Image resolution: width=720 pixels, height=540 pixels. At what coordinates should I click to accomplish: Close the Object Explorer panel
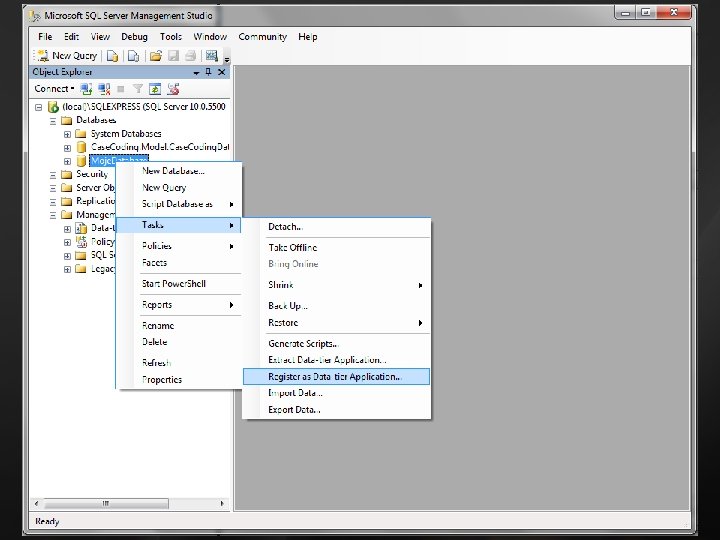click(222, 72)
